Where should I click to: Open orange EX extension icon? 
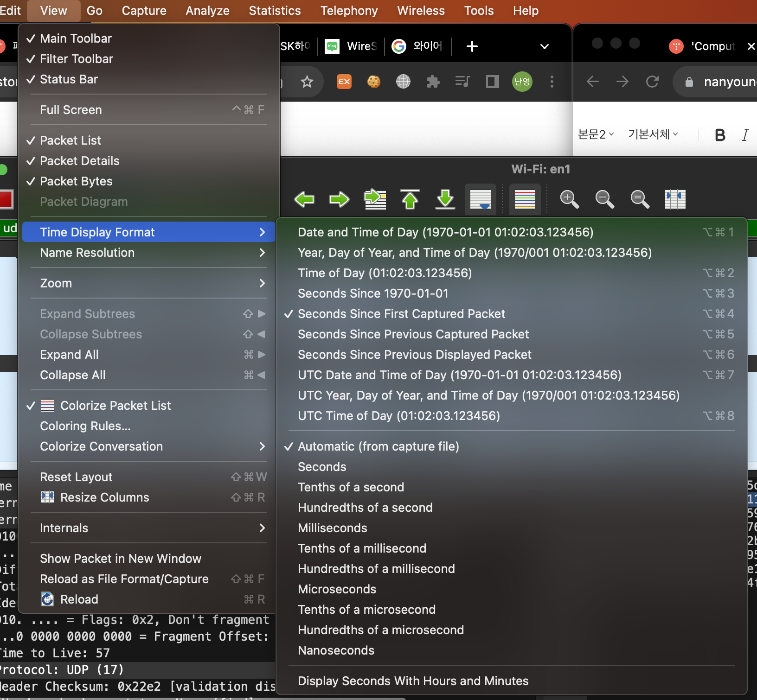click(x=344, y=82)
